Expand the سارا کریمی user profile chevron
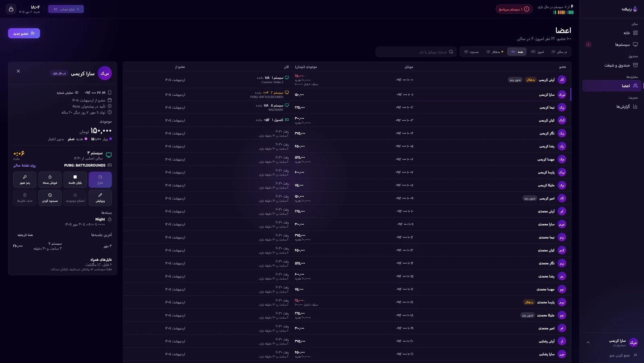The image size is (644, 363). tap(588, 342)
